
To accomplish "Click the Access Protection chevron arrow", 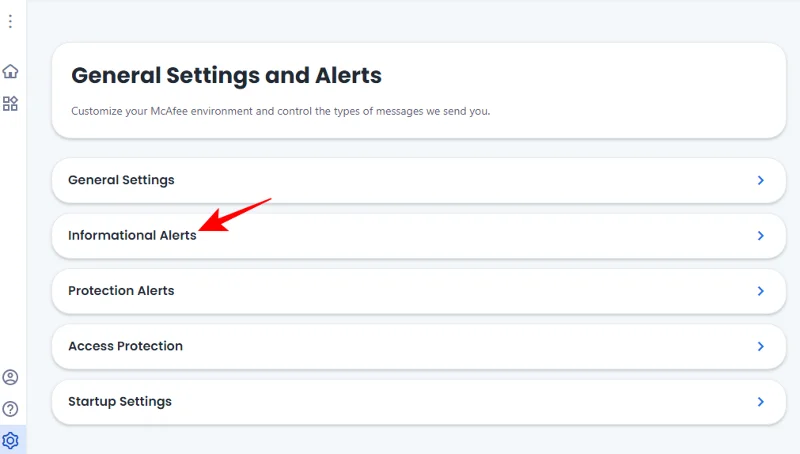I will click(x=760, y=346).
